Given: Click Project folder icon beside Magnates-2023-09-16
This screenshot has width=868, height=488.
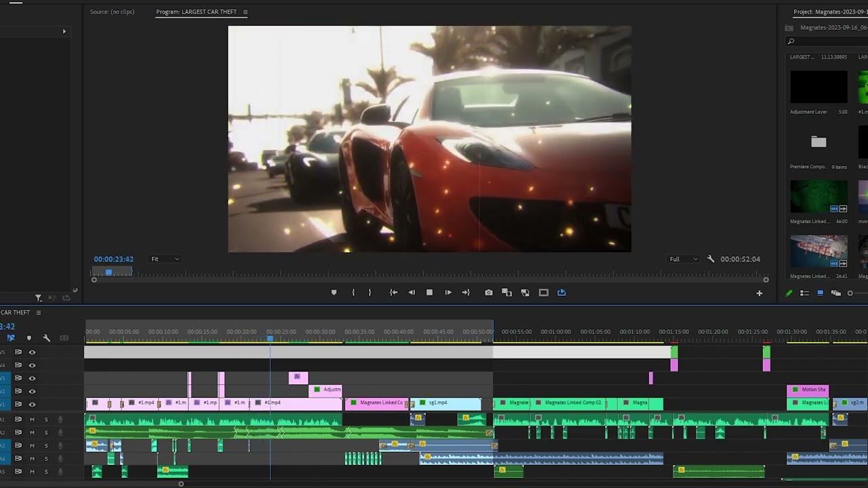Looking at the screenshot, I should [789, 28].
